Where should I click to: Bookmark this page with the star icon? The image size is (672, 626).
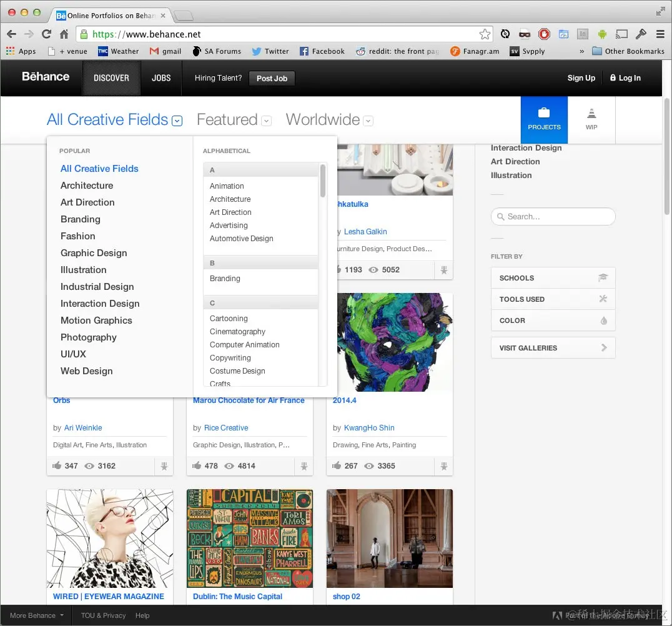tap(485, 34)
